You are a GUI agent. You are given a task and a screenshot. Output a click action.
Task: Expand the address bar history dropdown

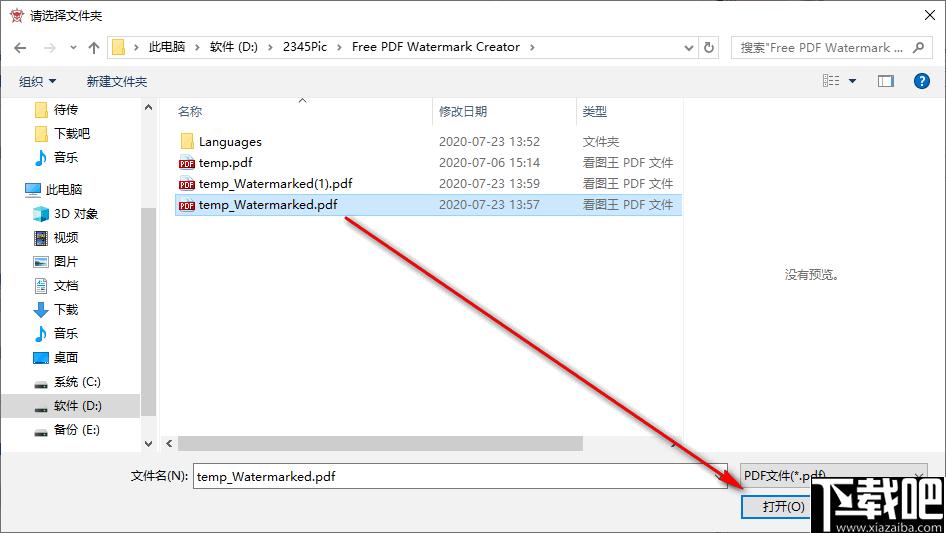688,48
